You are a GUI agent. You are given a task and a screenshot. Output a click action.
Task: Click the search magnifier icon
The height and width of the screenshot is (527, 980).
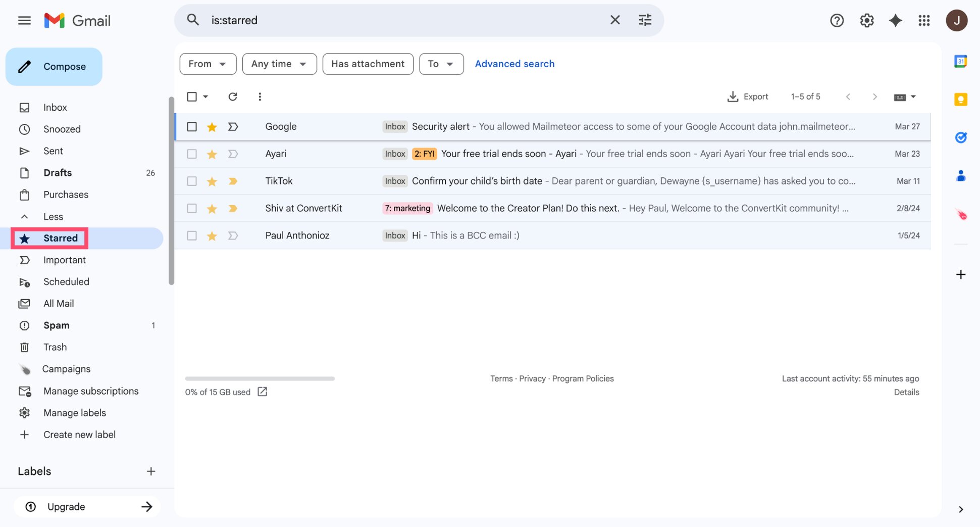click(x=193, y=20)
